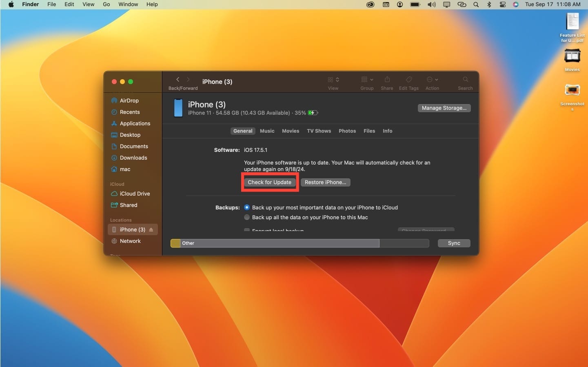
Task: Switch to the Photos tab
Action: click(x=347, y=131)
